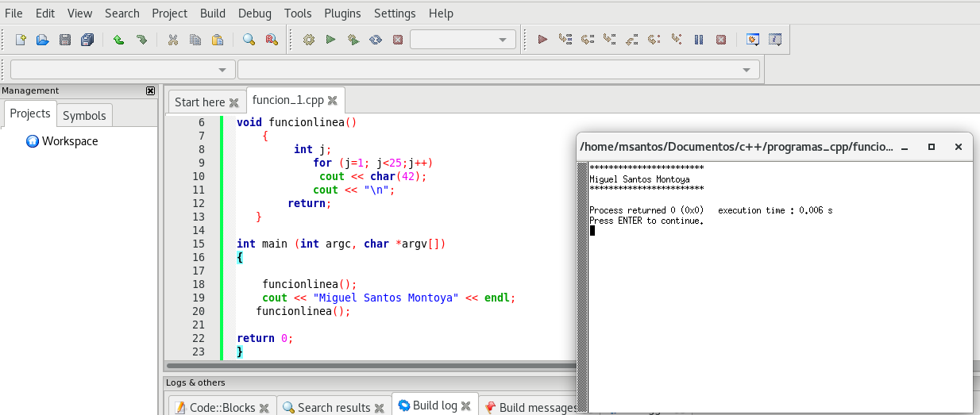The width and height of the screenshot is (980, 415).
Task: Run the program with green play icon
Action: click(x=331, y=40)
